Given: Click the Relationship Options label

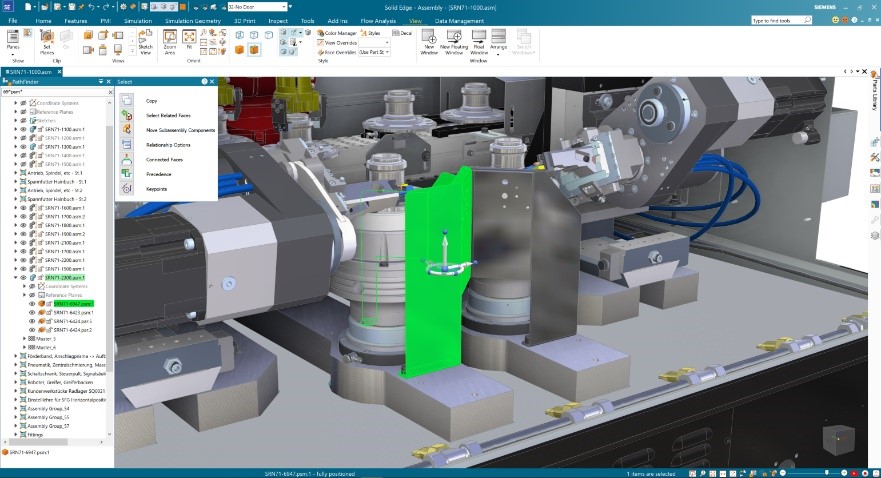Looking at the screenshot, I should click(x=168, y=145).
